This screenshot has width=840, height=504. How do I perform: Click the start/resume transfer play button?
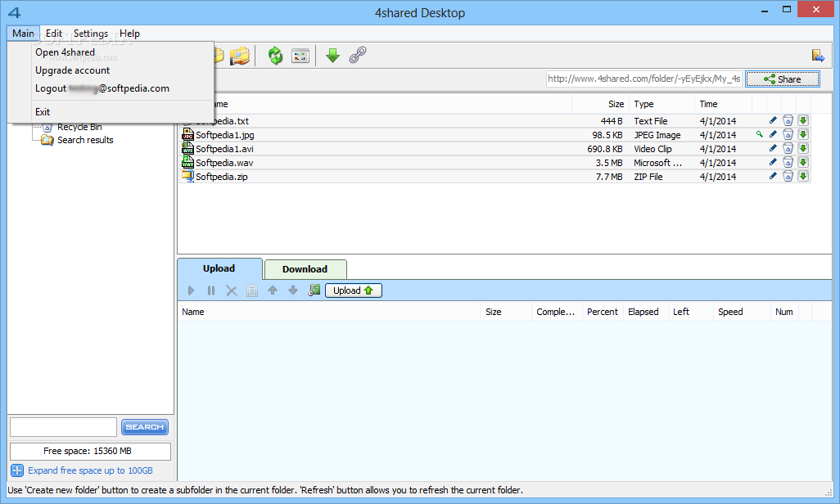click(x=191, y=290)
